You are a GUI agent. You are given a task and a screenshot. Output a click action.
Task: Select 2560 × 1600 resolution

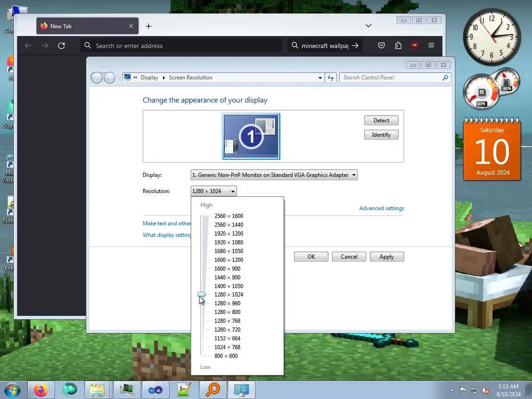(229, 216)
